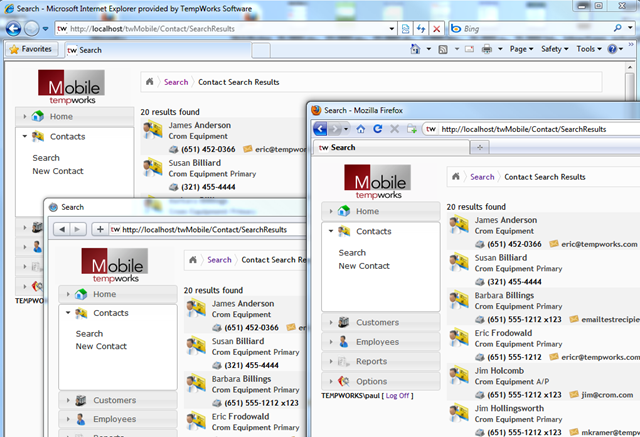Click James Anderson contact icon in IE

click(x=153, y=129)
